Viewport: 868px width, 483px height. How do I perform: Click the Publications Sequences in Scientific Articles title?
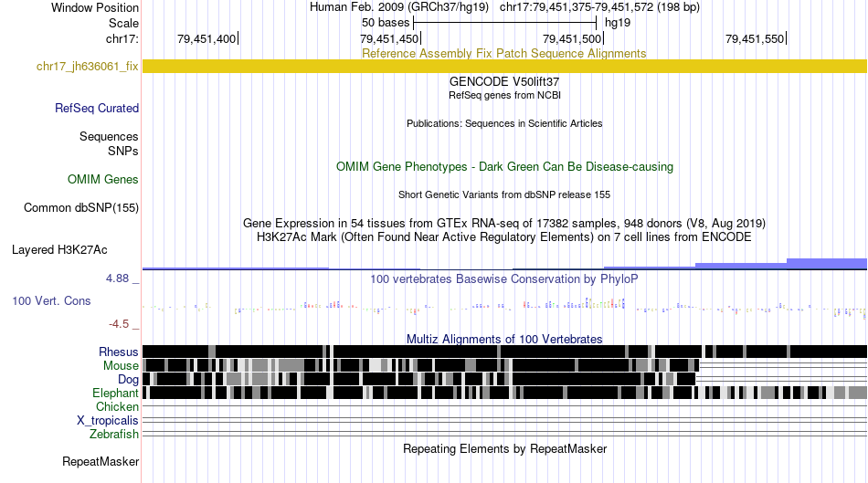click(504, 123)
